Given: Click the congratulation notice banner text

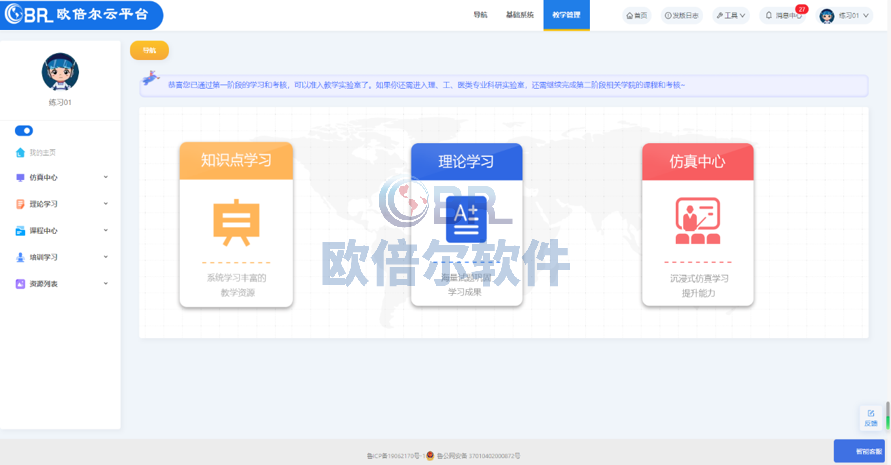Looking at the screenshot, I should coord(426,85).
